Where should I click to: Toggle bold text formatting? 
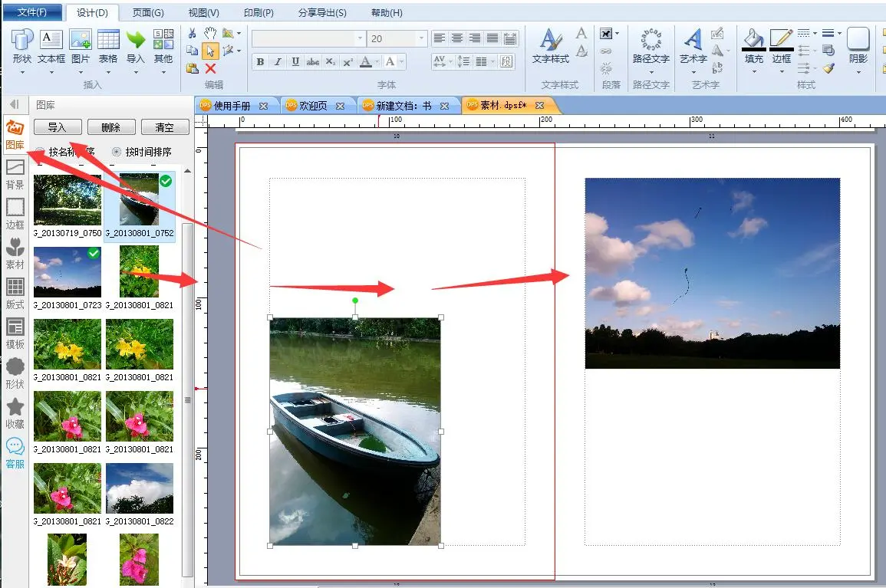click(260, 62)
